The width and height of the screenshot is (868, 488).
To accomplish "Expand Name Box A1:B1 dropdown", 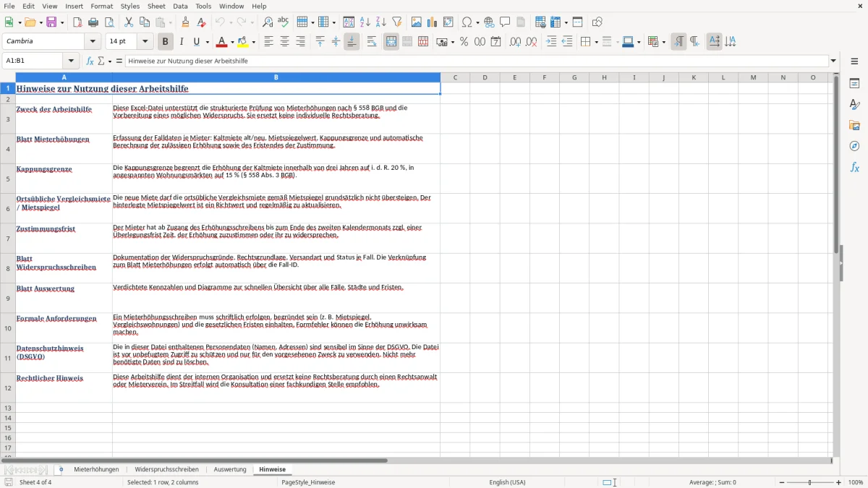I will (x=71, y=61).
